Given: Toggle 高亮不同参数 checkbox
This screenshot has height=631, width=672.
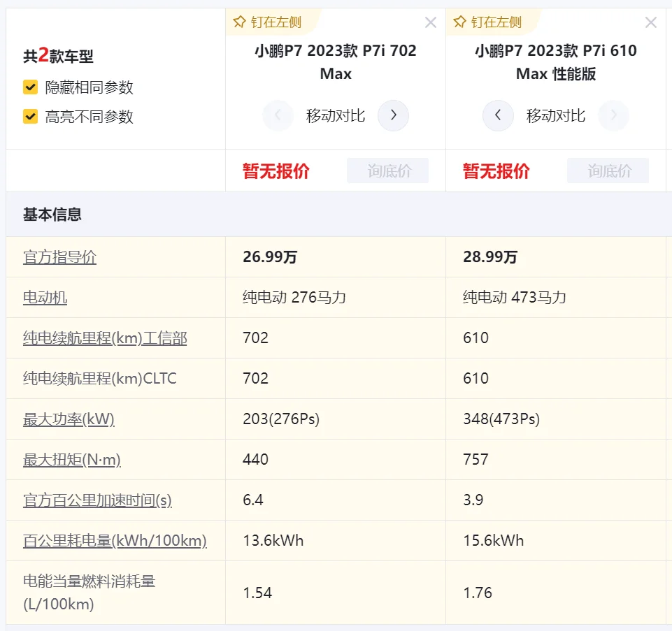Looking at the screenshot, I should coord(31,116).
